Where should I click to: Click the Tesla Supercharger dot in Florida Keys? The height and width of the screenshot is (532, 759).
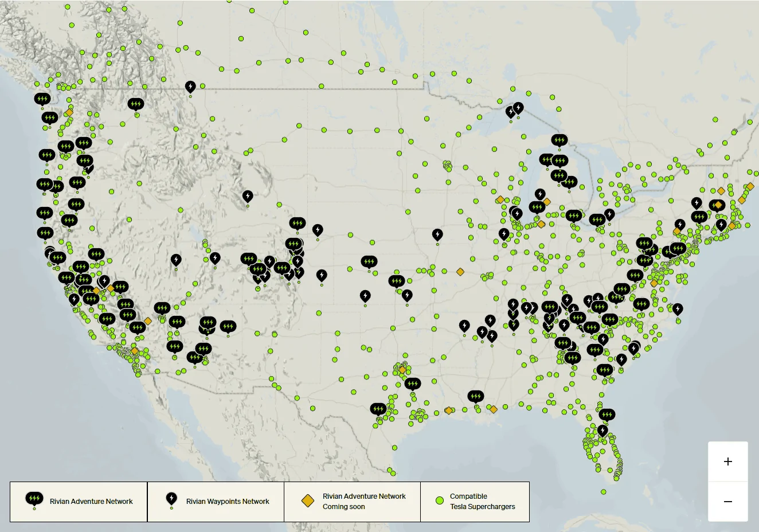[604, 492]
